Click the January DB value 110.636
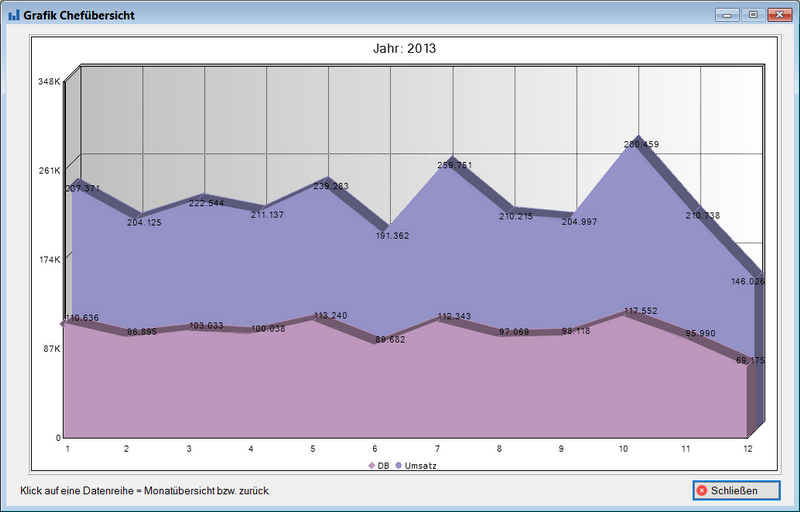800x512 pixels. coord(82,318)
